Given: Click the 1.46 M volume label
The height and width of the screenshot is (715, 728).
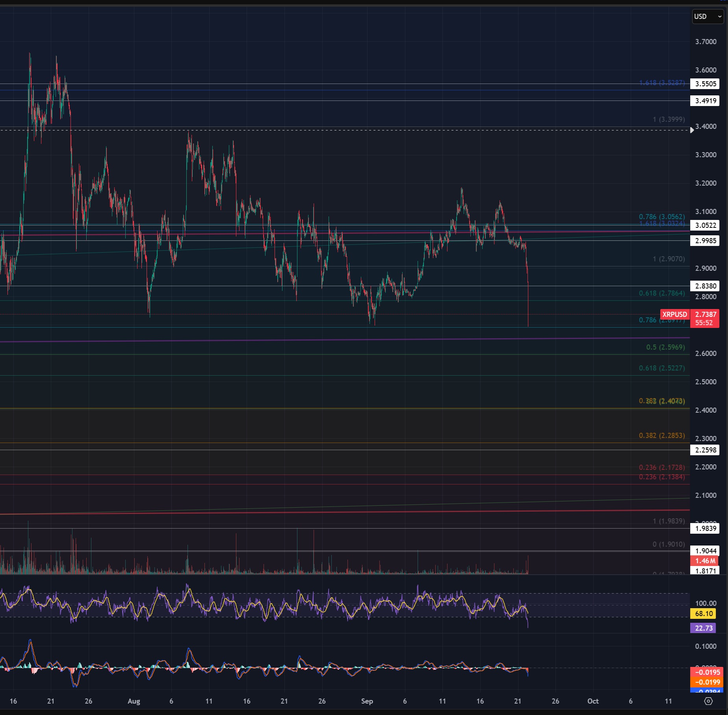Looking at the screenshot, I should (704, 561).
